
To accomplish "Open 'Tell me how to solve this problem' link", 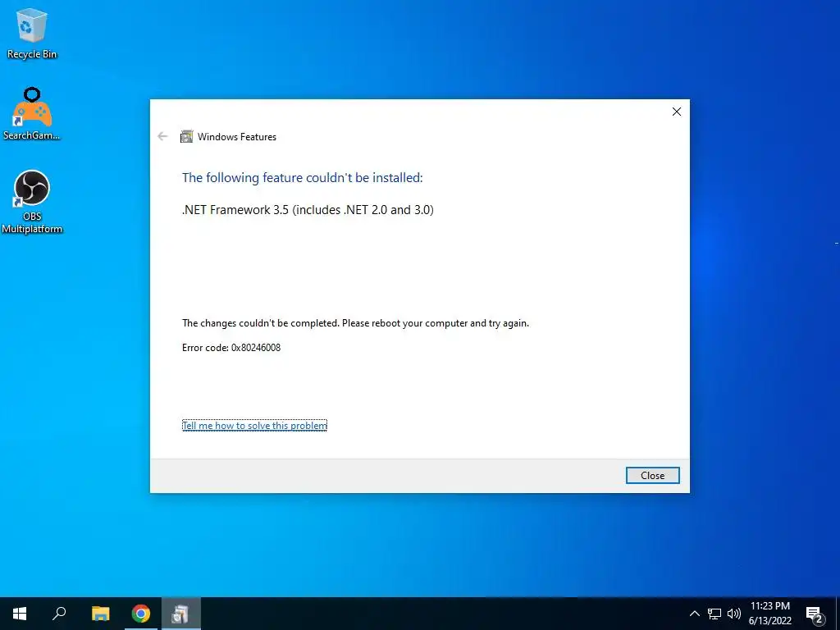I will (254, 426).
